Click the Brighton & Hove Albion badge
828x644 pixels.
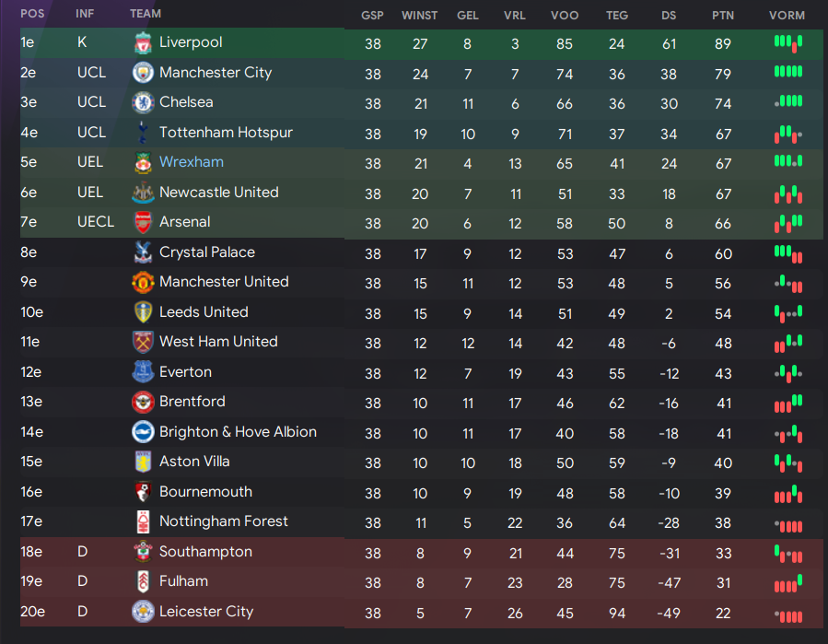pyautogui.click(x=143, y=432)
